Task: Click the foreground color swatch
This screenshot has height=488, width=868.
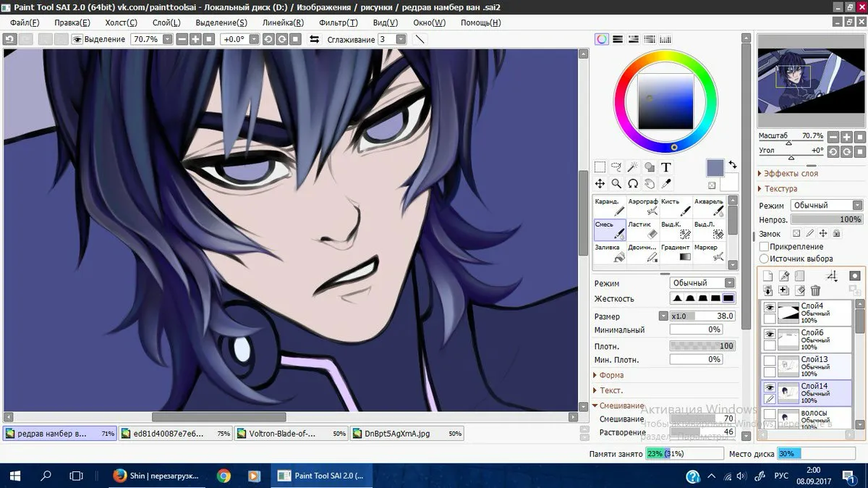Action: coord(715,168)
